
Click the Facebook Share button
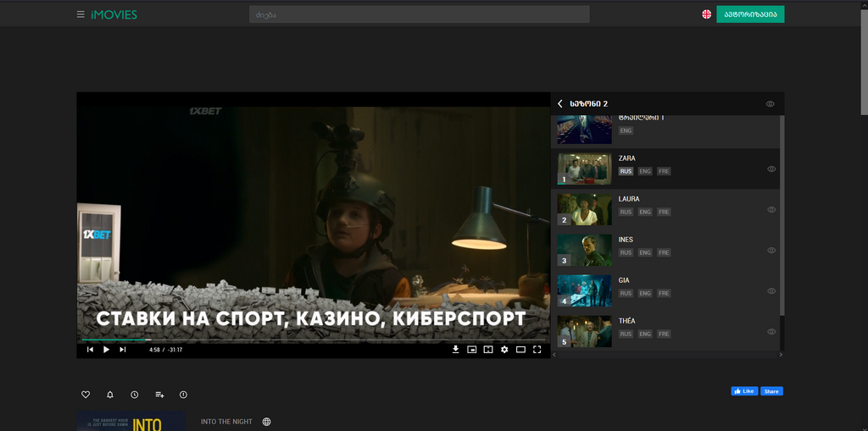(771, 391)
